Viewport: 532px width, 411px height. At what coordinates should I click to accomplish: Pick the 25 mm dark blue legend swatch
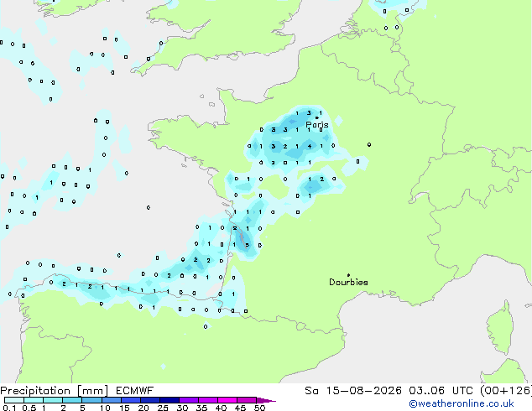tap(169, 400)
